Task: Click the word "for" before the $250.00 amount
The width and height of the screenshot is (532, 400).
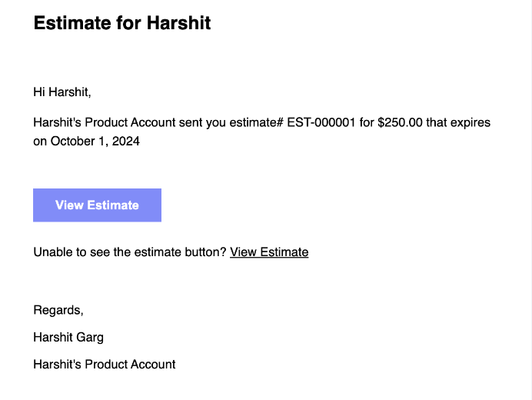Action: [x=366, y=123]
